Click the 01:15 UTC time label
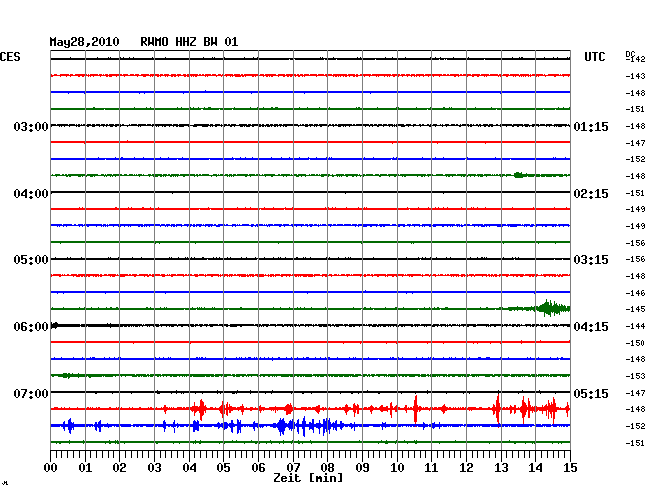650x494 pixels. [591, 126]
